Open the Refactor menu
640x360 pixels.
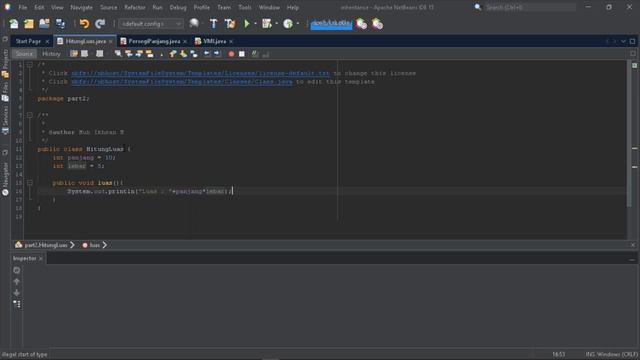click(x=135, y=7)
